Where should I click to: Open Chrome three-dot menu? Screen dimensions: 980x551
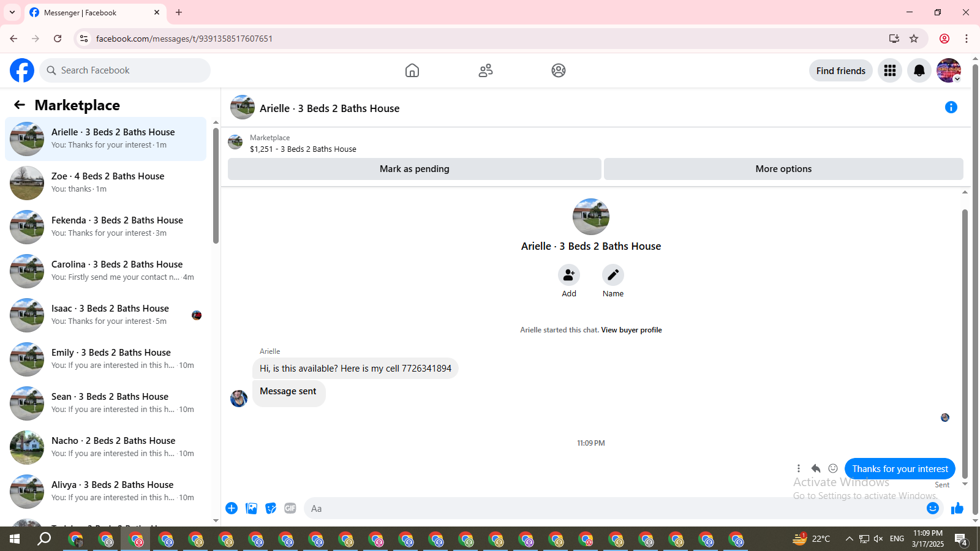point(967,39)
